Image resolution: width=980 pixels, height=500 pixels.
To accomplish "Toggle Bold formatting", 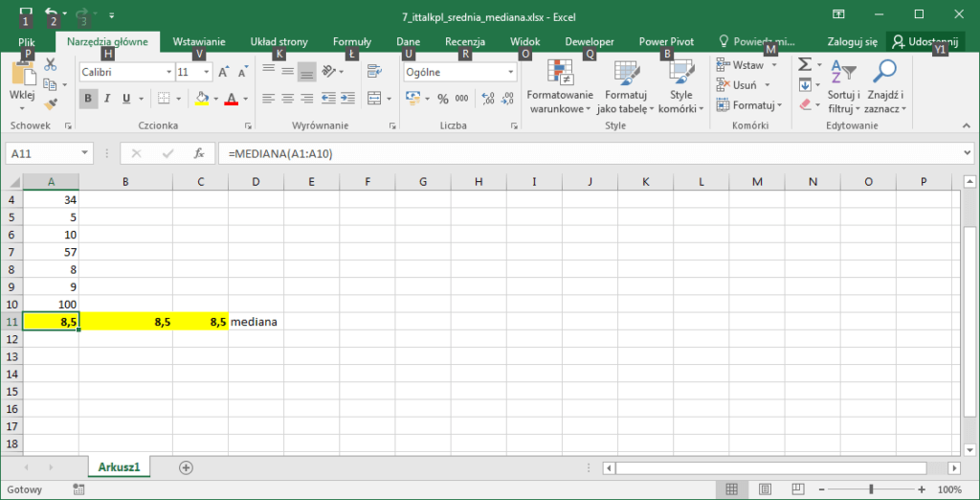I will [x=88, y=99].
